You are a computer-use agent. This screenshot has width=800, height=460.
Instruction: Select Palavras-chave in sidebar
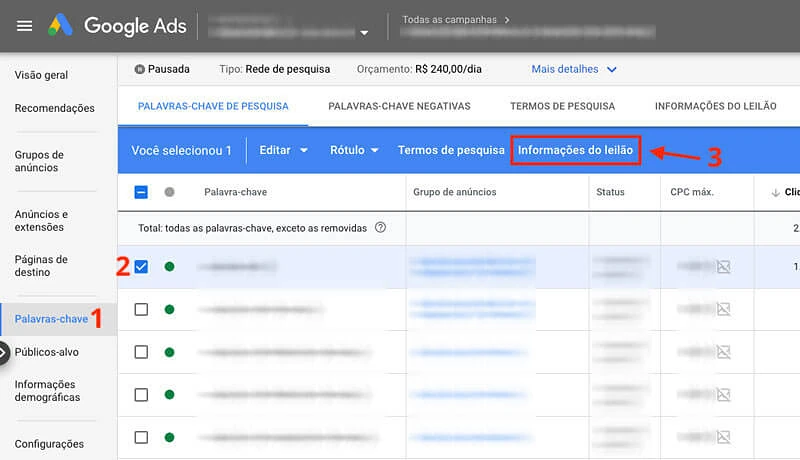coord(51,319)
